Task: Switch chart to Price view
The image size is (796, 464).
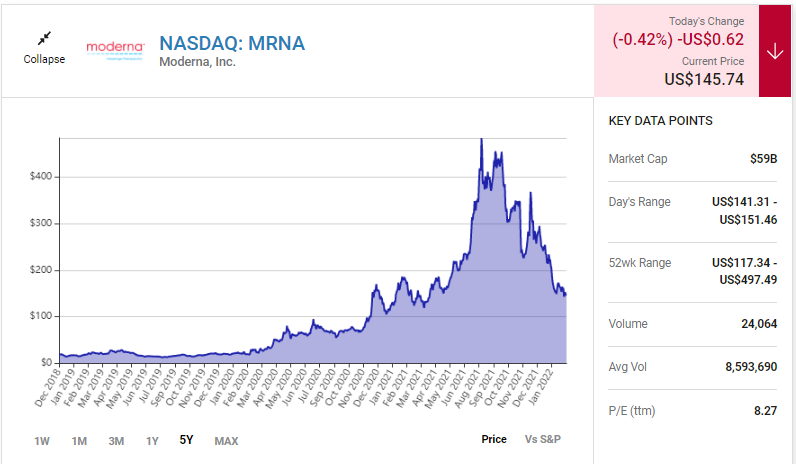Action: point(494,439)
